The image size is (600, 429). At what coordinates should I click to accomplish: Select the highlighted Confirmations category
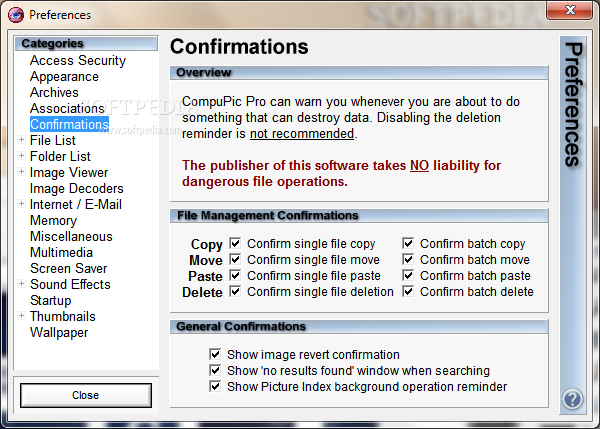point(69,124)
